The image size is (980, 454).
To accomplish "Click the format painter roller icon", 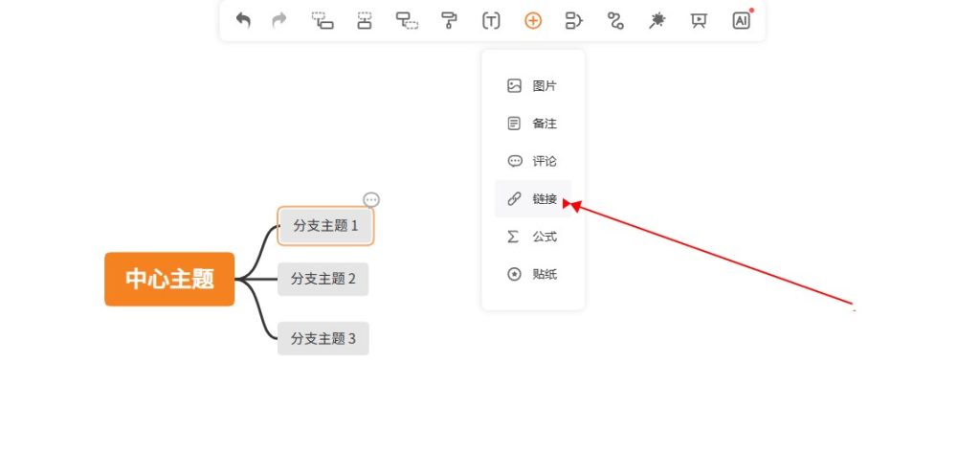I will click(x=449, y=20).
